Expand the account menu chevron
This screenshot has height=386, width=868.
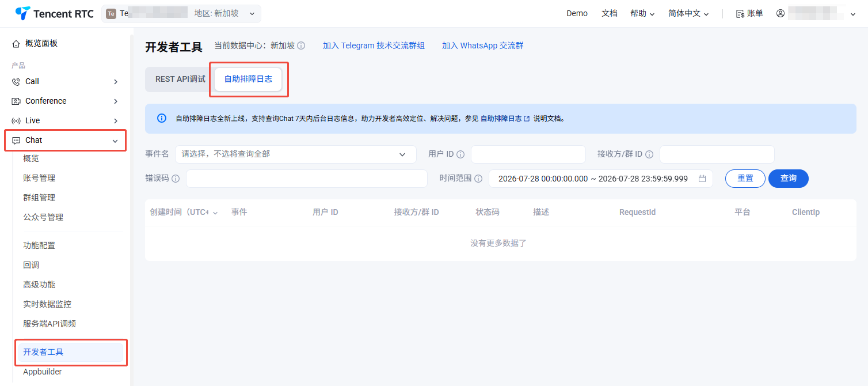click(x=853, y=14)
